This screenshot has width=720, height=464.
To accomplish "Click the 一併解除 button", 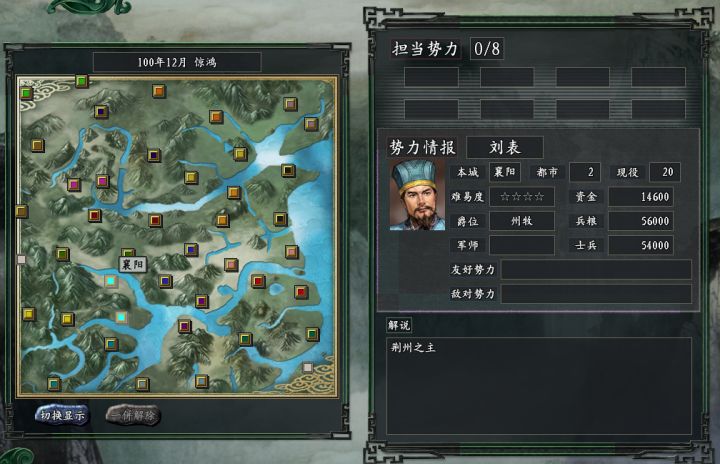I will [x=133, y=415].
